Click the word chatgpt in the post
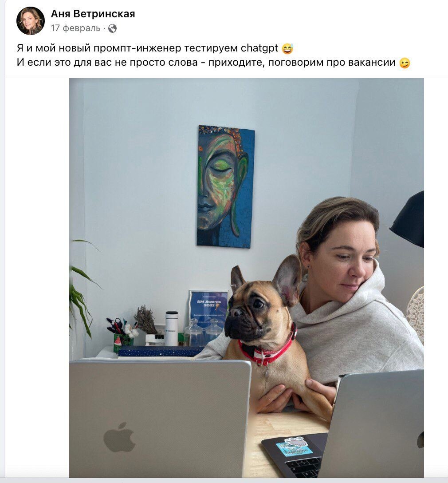Image resolution: width=448 pixels, height=483 pixels. click(259, 48)
